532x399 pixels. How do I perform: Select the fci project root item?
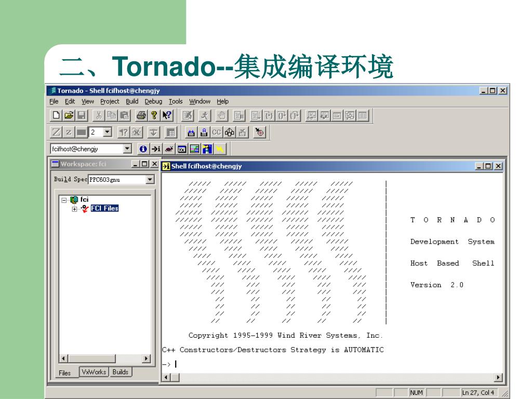[84, 199]
